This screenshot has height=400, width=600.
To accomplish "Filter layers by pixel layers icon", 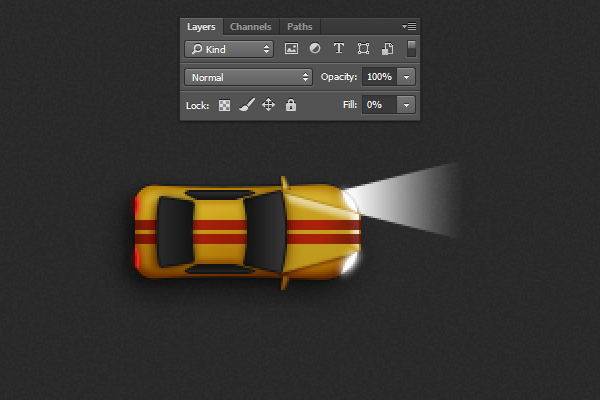I will tap(292, 48).
